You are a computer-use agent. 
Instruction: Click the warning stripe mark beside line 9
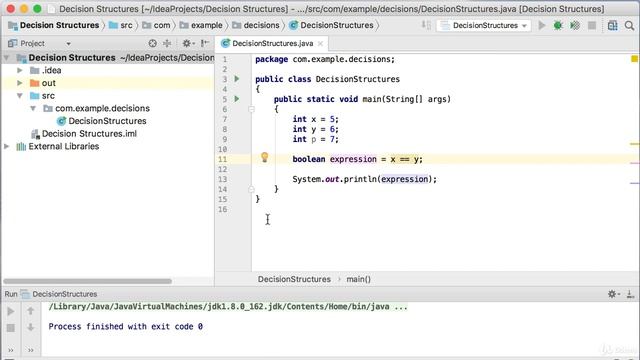(x=634, y=144)
